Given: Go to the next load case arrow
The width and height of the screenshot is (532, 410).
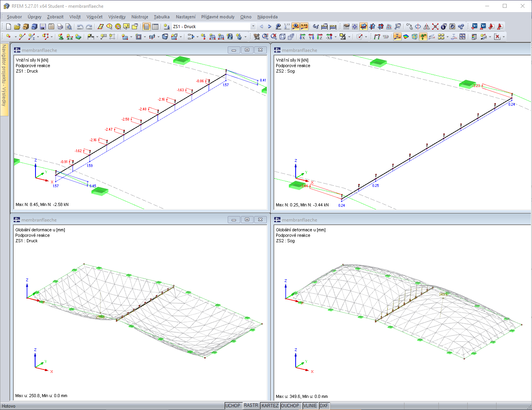Looking at the screenshot, I should pos(270,27).
